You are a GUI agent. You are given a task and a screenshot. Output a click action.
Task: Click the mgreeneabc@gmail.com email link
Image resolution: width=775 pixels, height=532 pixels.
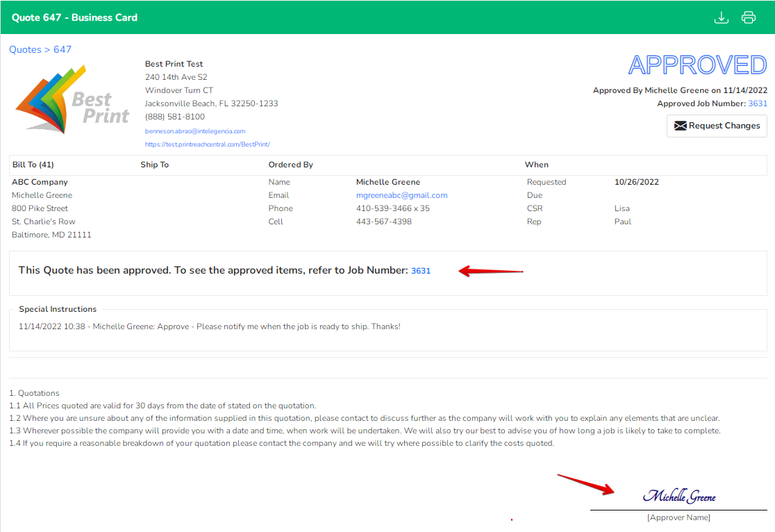(402, 195)
